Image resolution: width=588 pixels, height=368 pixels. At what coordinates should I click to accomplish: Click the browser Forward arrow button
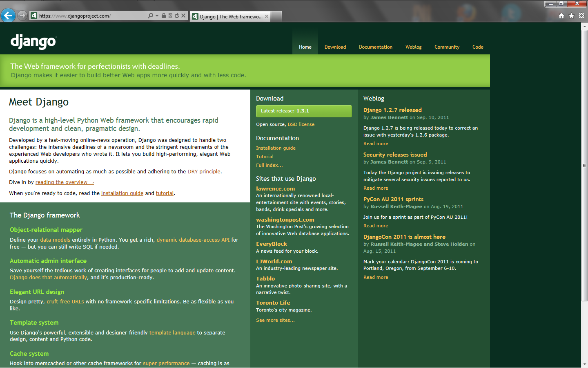[x=22, y=16]
